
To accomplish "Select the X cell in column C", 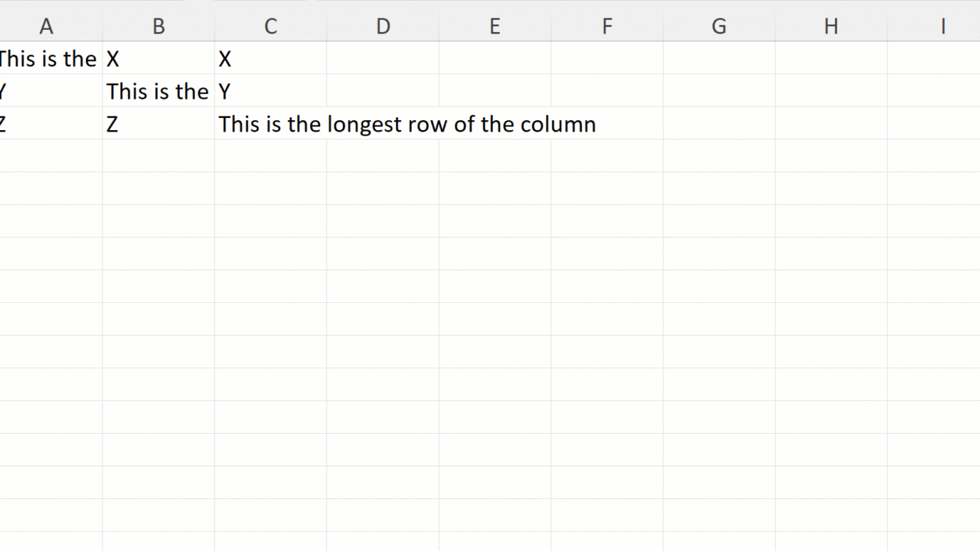I will pyautogui.click(x=270, y=59).
